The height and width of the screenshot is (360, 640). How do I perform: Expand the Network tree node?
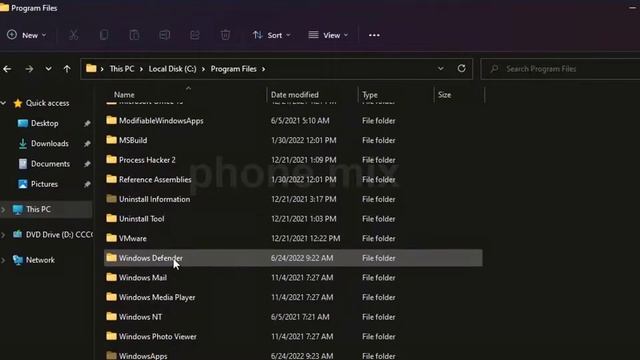[x=3, y=260]
